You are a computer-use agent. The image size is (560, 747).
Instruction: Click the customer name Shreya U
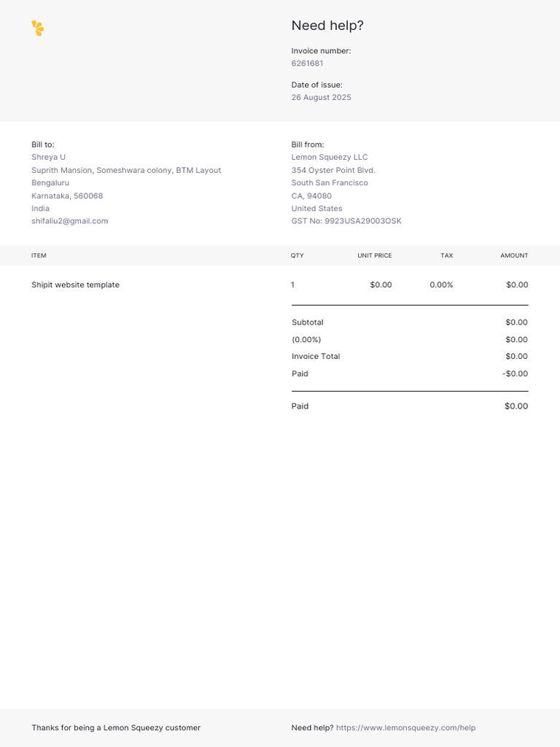click(48, 158)
